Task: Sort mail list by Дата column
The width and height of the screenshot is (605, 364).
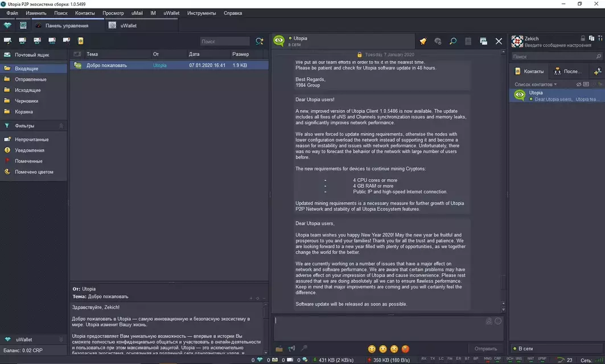Action: coord(208,54)
